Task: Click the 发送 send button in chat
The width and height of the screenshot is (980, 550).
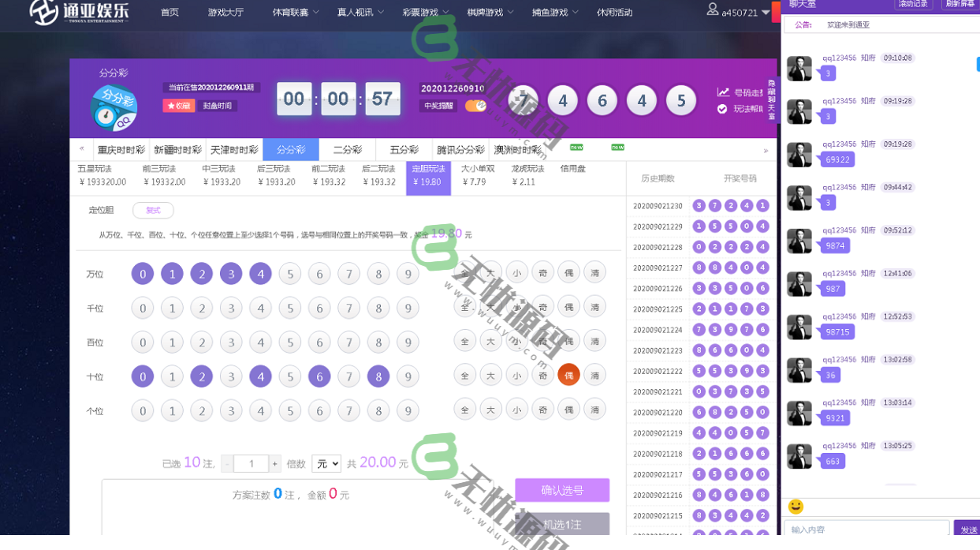Action: (967, 529)
